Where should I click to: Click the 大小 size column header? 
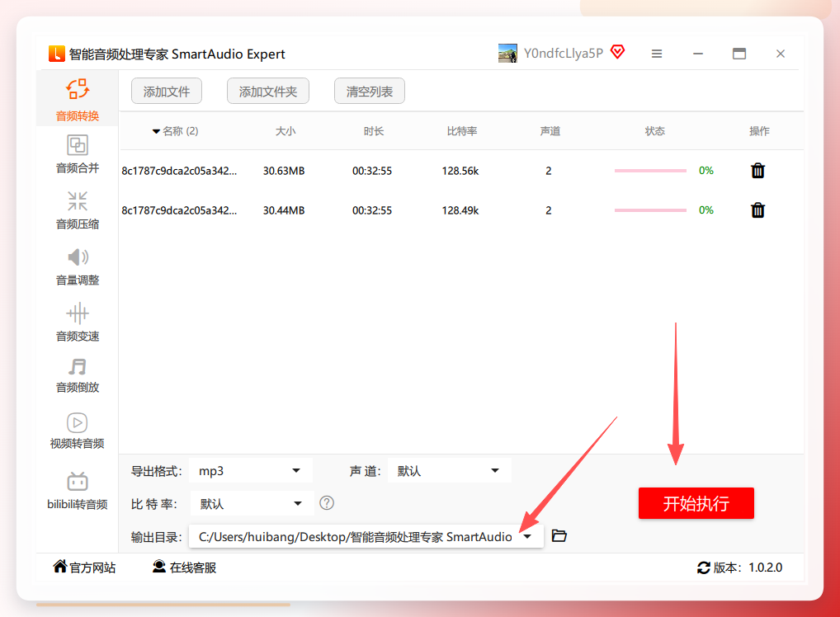(x=286, y=131)
